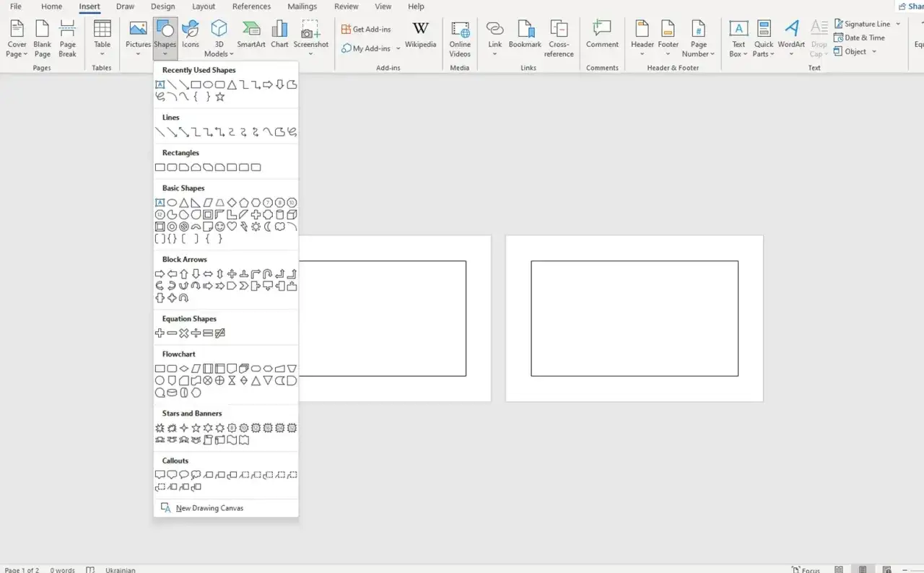Viewport: 924px width, 573px height.
Task: Pick the cloud thought bubble callout
Action: coord(196,475)
